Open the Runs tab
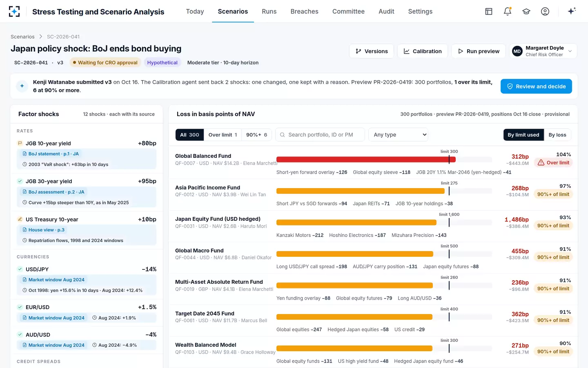This screenshot has width=588, height=368. pos(269,11)
